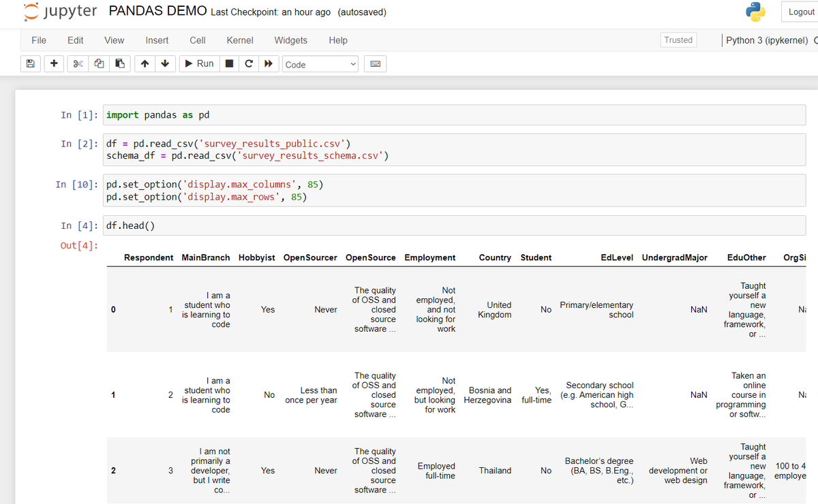This screenshot has width=818, height=504.
Task: Click the Python 3 (ipykernel) indicator
Action: (767, 40)
